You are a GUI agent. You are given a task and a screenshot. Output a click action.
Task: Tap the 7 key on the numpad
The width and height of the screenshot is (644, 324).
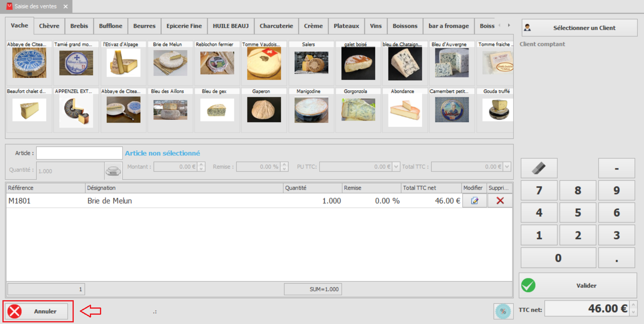pos(539,190)
